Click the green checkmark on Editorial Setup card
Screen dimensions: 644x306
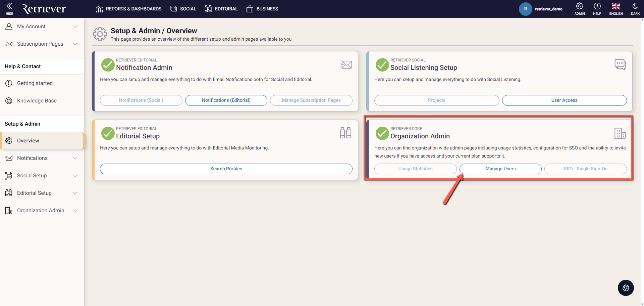108,133
